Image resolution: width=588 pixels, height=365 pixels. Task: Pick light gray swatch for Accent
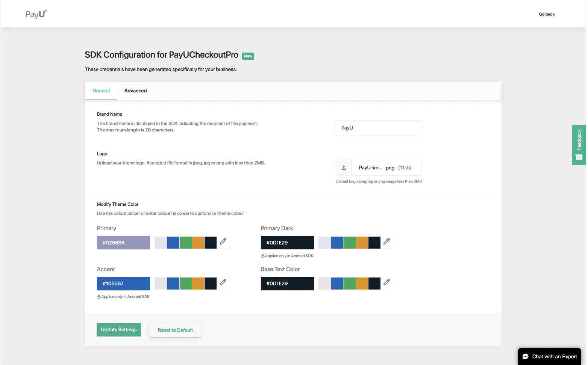click(x=161, y=284)
